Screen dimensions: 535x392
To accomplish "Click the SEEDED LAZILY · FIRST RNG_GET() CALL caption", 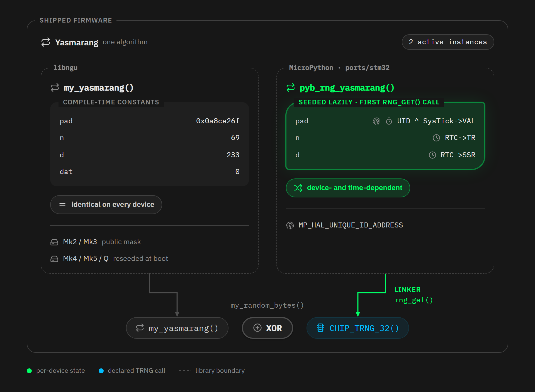I will (x=369, y=102).
